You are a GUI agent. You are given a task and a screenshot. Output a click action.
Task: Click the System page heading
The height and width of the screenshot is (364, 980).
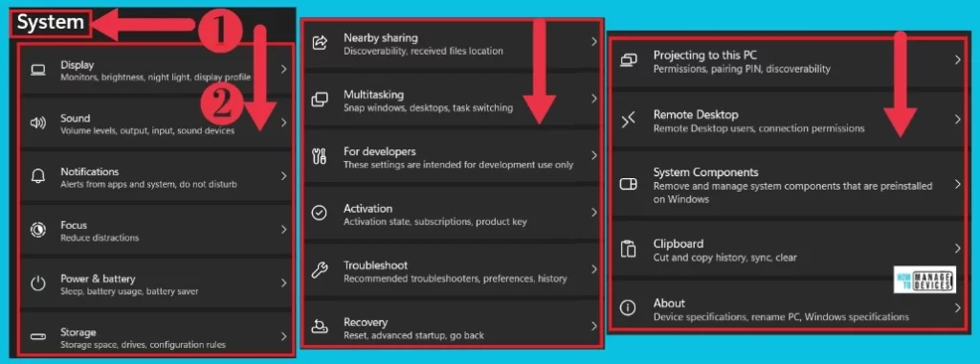point(51,23)
